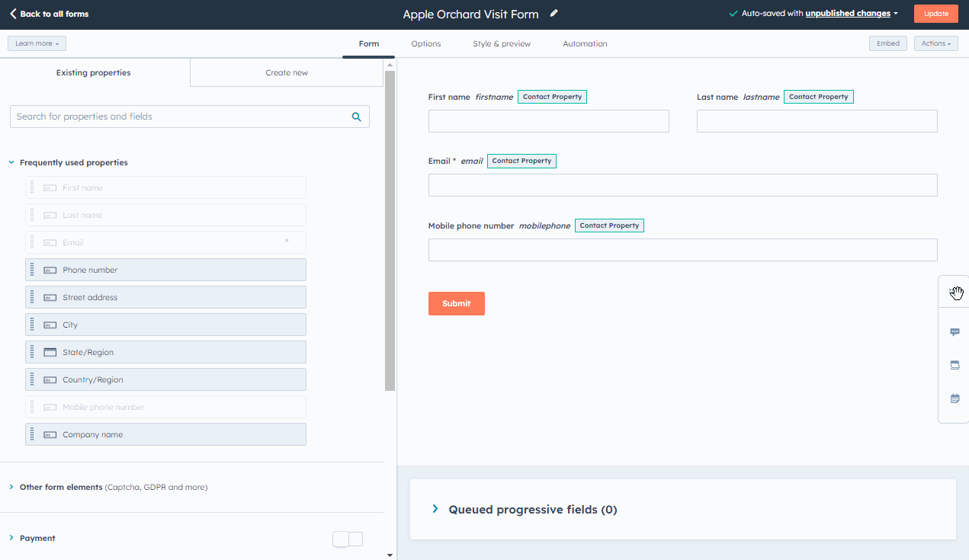The height and width of the screenshot is (560, 969).
Task: Click the orange Update button
Action: point(935,14)
